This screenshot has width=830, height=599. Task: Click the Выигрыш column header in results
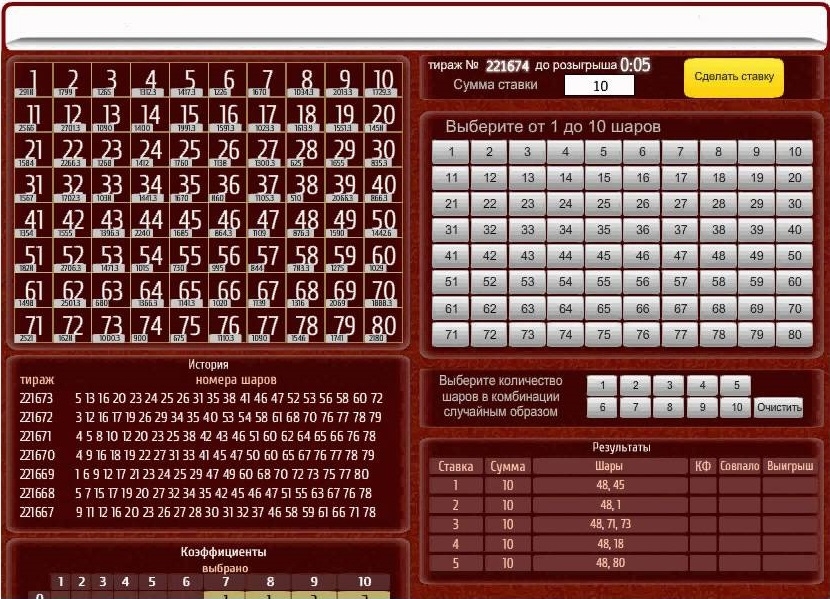tap(789, 466)
